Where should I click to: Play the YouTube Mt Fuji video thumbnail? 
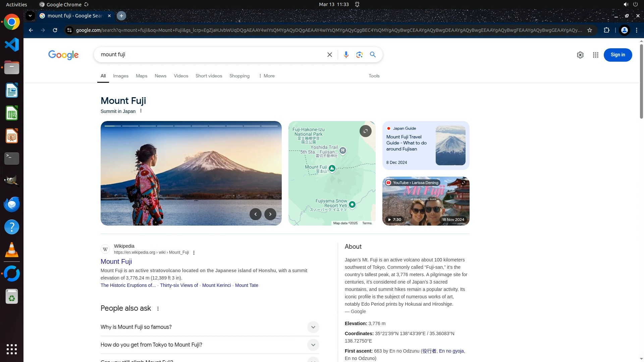pyautogui.click(x=426, y=201)
